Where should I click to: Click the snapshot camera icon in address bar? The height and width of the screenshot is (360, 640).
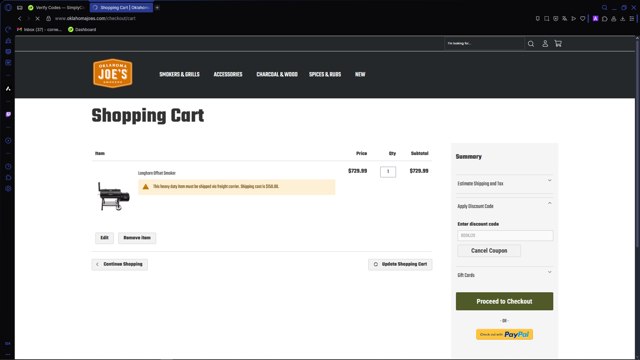tap(547, 18)
